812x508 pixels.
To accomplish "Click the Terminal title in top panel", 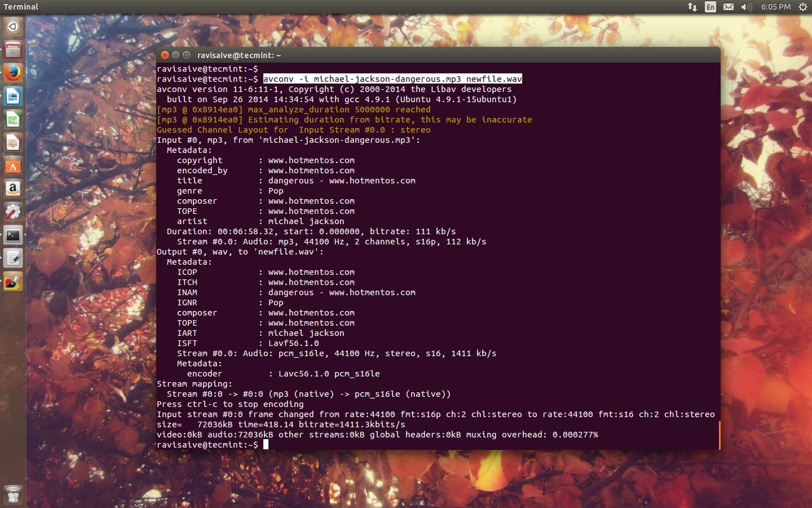I will pyautogui.click(x=21, y=7).
